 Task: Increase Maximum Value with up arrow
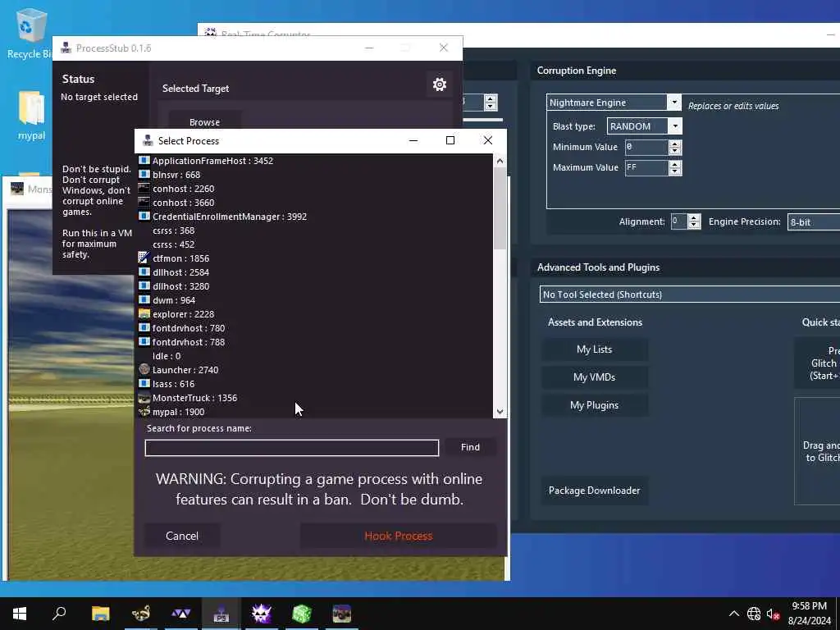675,164
